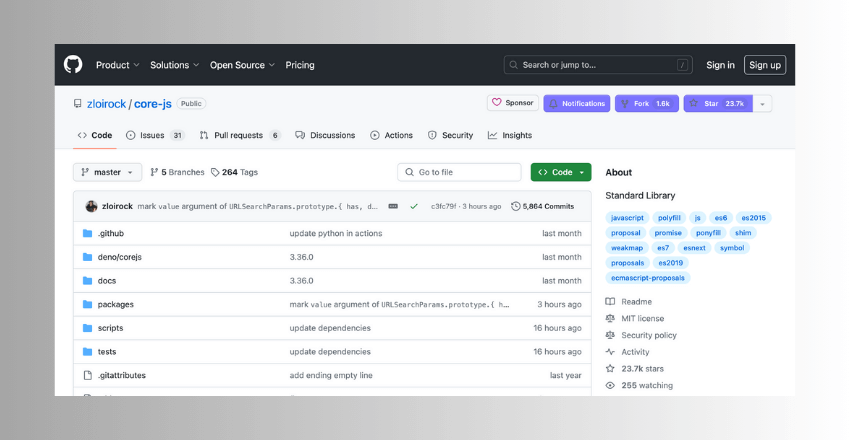Image resolution: width=850 pixels, height=440 pixels.
Task: View the Insights tab
Action: coord(510,135)
